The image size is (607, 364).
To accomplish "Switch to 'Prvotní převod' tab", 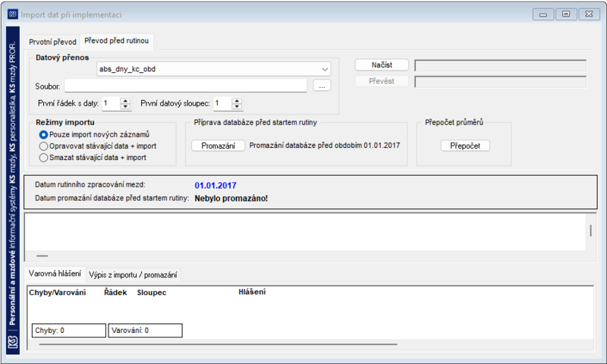I will pos(52,42).
